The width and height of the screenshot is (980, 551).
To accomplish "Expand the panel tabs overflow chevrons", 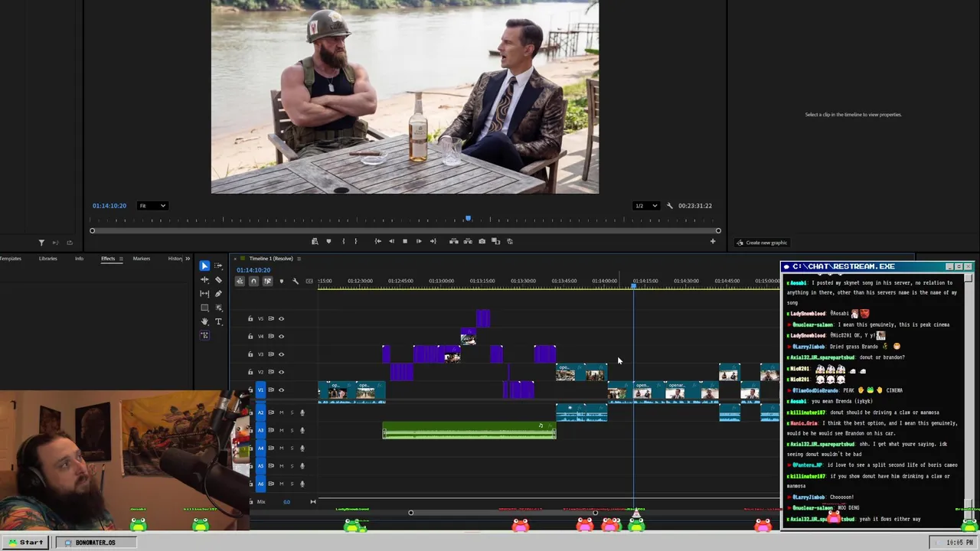I will [x=188, y=259].
